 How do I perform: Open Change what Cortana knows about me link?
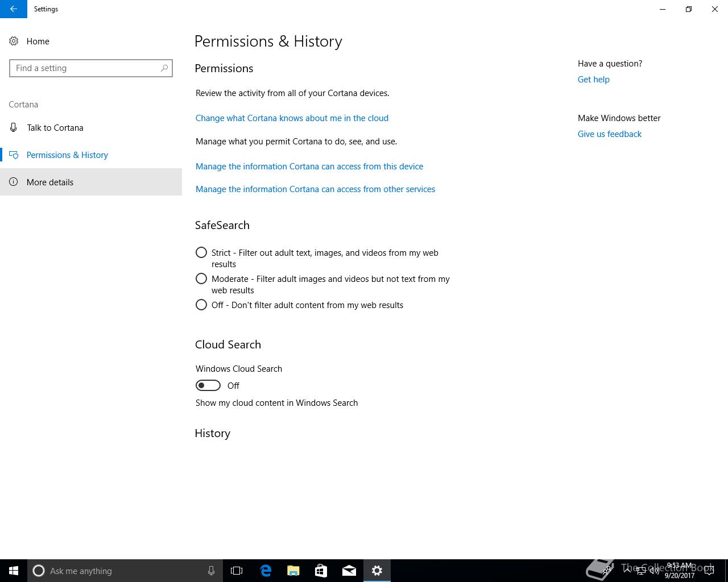292,118
